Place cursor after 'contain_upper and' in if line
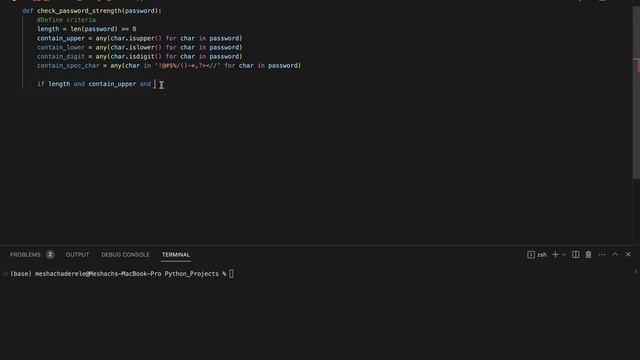640x360 pixels. [x=155, y=84]
